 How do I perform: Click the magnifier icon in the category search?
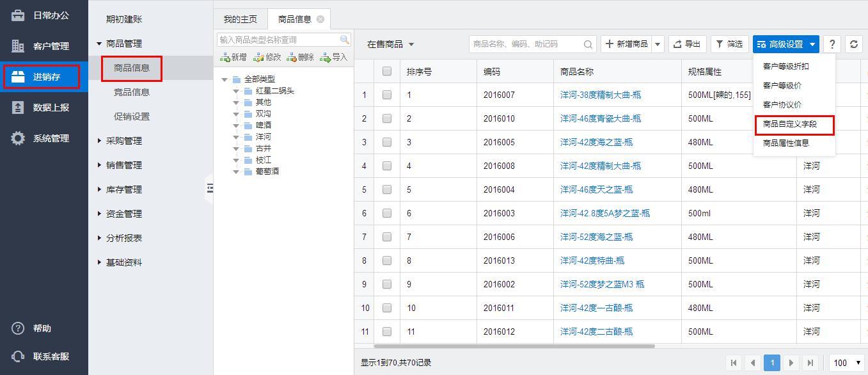345,40
